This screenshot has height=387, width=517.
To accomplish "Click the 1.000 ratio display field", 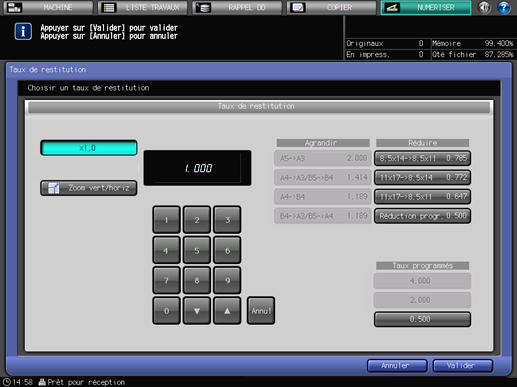I will click(197, 168).
